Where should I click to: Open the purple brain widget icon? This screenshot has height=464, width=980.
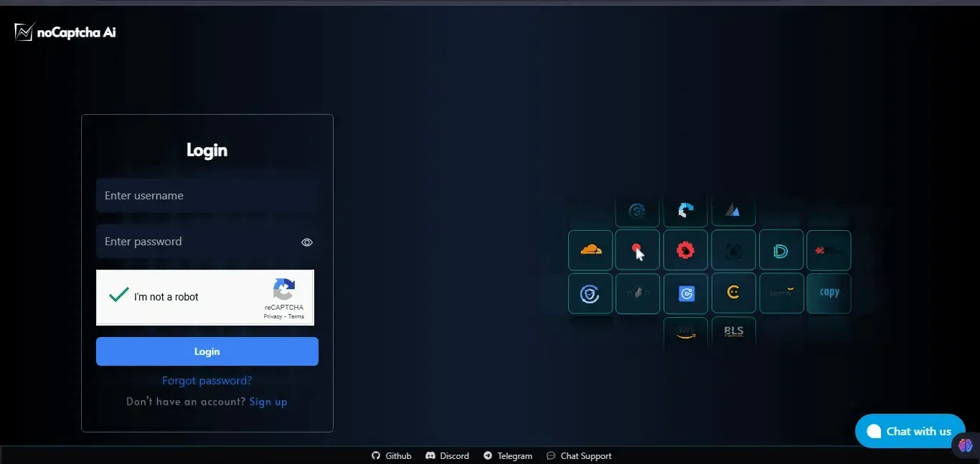pos(965,446)
